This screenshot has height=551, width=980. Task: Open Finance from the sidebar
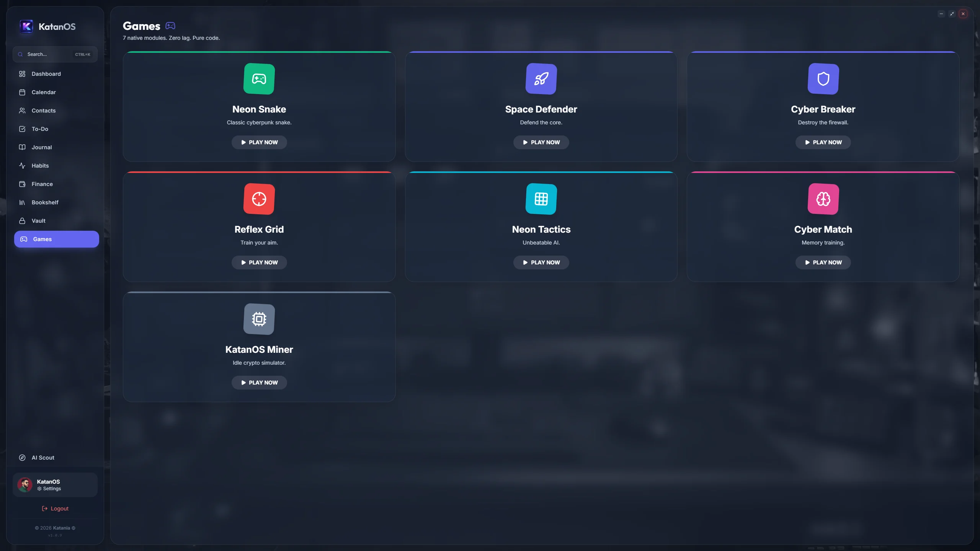point(22,184)
